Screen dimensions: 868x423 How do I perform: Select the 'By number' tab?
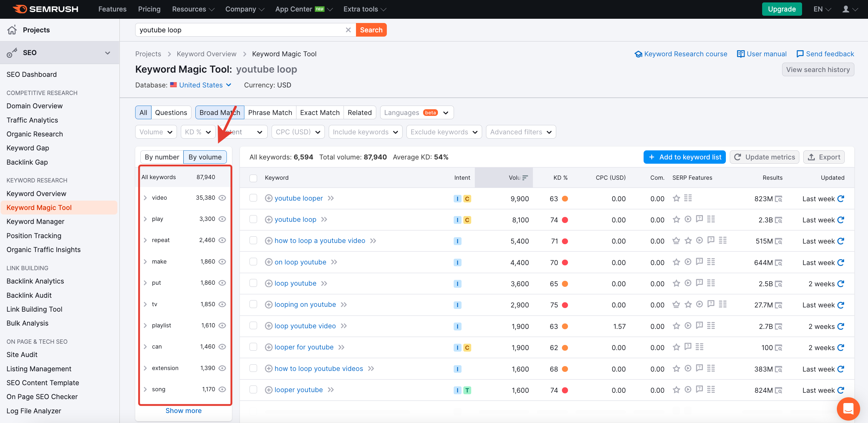coord(162,157)
